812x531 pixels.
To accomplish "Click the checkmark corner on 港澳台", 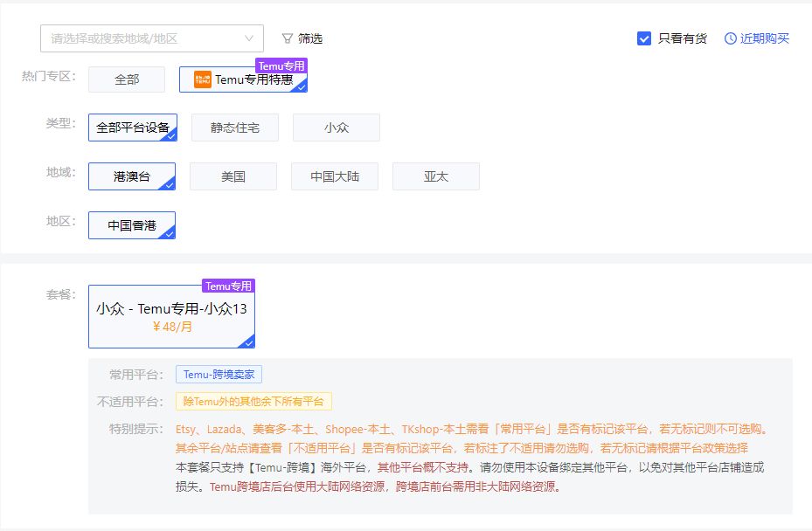I will coord(169,183).
